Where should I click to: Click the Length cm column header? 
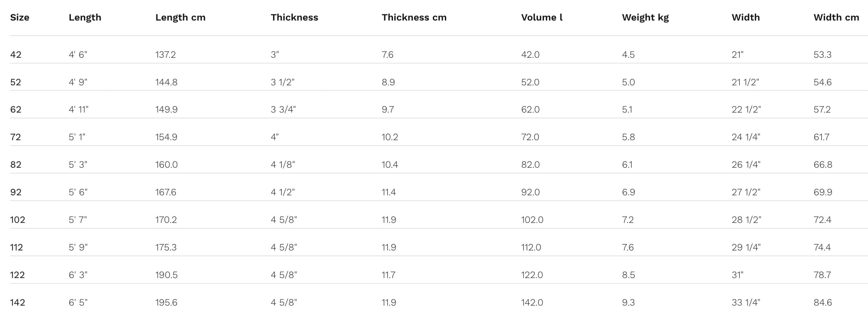click(x=180, y=17)
